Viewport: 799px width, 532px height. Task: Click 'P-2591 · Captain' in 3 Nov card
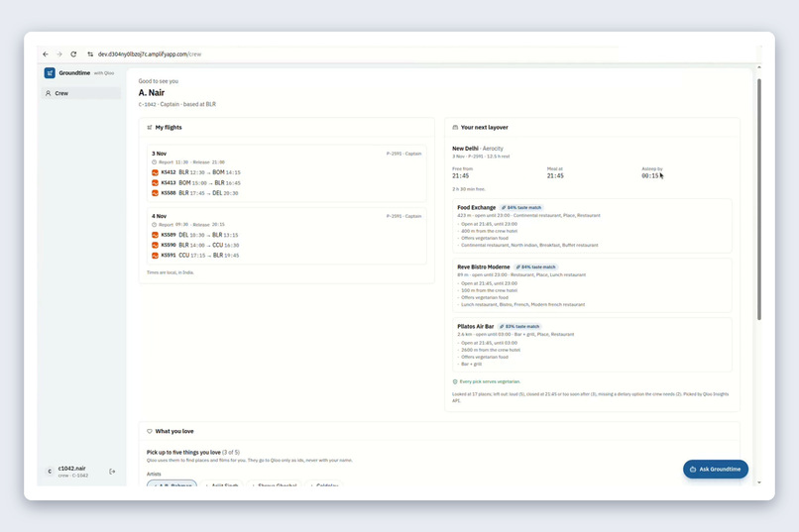pyautogui.click(x=403, y=154)
